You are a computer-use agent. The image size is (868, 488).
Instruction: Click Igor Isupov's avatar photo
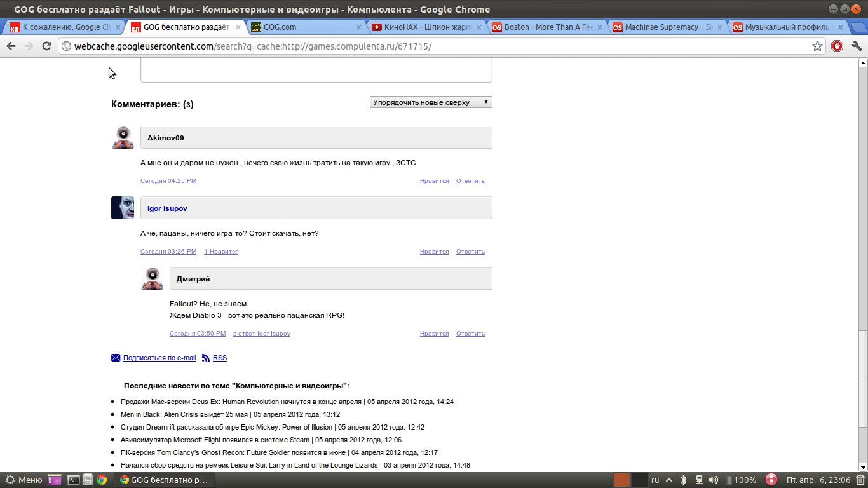tap(123, 208)
